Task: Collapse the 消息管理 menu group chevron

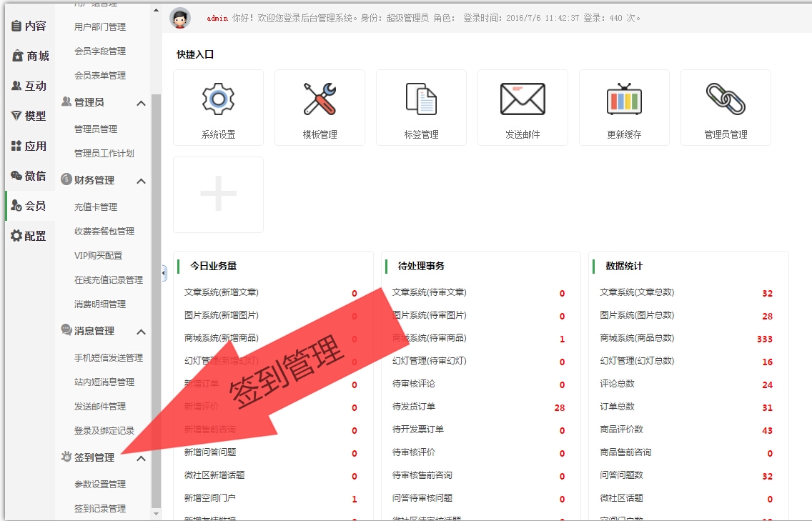Action: point(141,332)
